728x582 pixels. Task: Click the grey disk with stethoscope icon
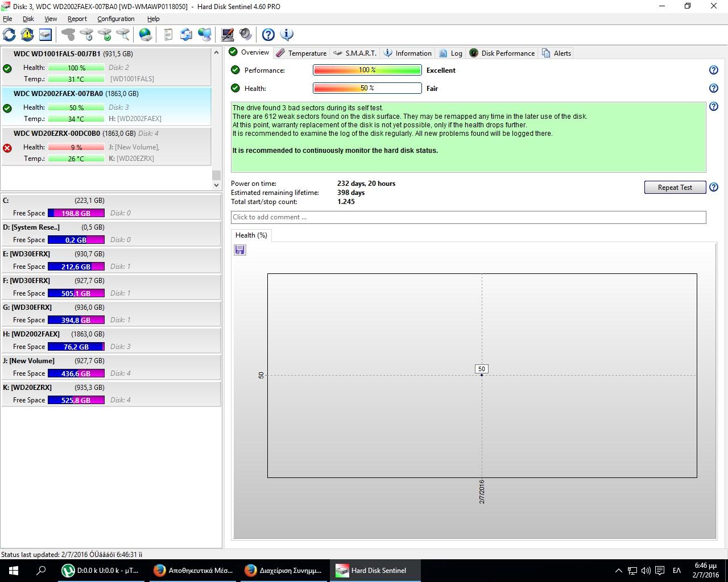(x=68, y=35)
